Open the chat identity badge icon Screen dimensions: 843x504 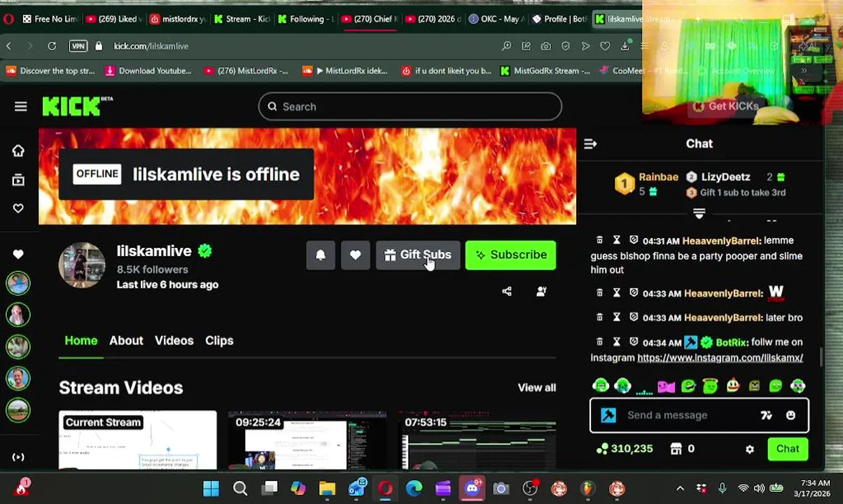(x=608, y=415)
